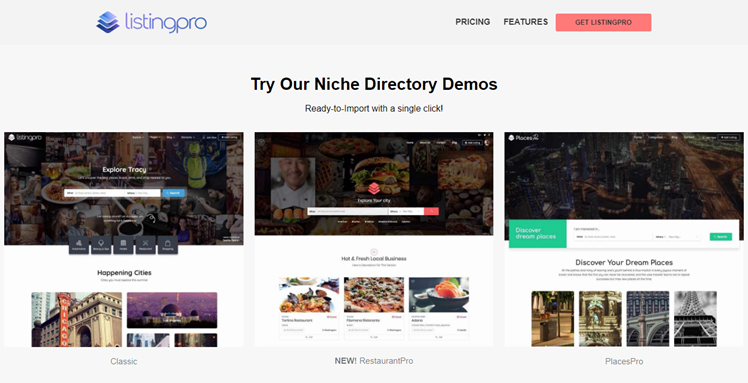Click the "Discover Your Dream Places" heading
This screenshot has height=383, width=748.
[x=624, y=262]
